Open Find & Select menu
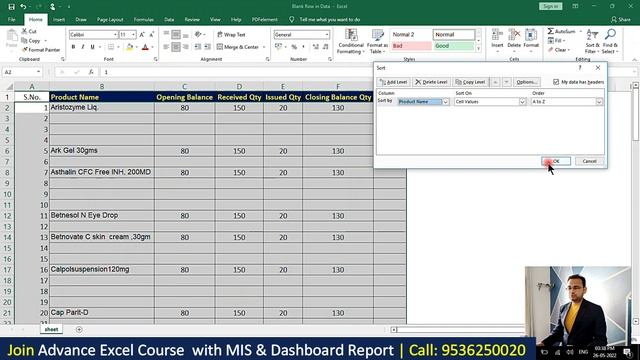This screenshot has width=640, height=360. point(610,41)
